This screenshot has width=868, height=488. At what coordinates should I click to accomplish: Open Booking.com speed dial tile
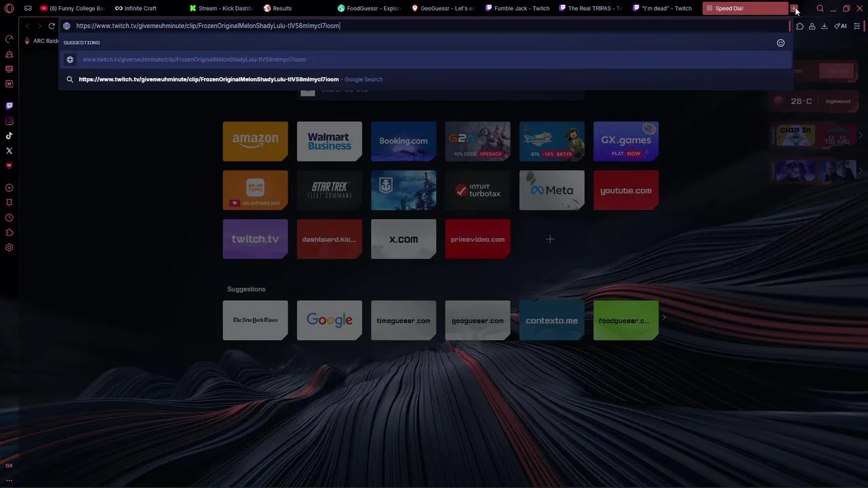point(403,141)
